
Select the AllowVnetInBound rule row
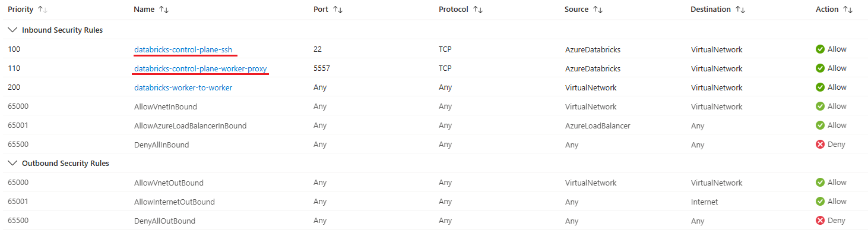[166, 106]
